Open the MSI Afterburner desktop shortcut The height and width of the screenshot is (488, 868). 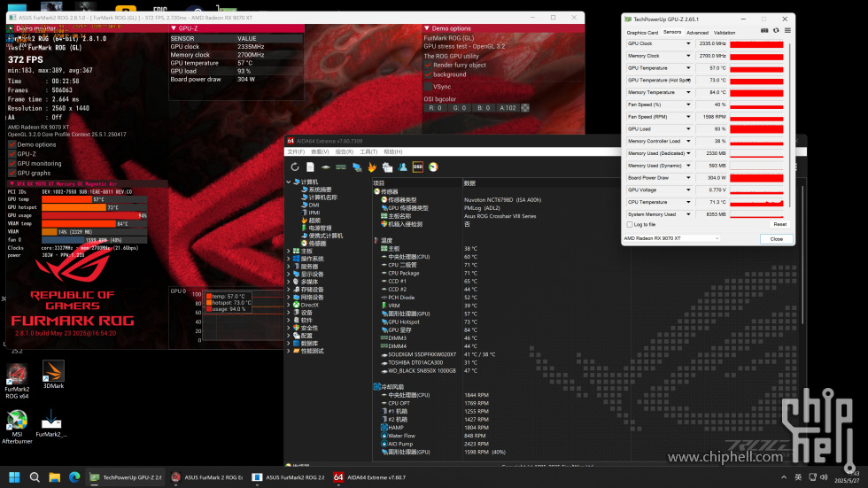click(17, 427)
